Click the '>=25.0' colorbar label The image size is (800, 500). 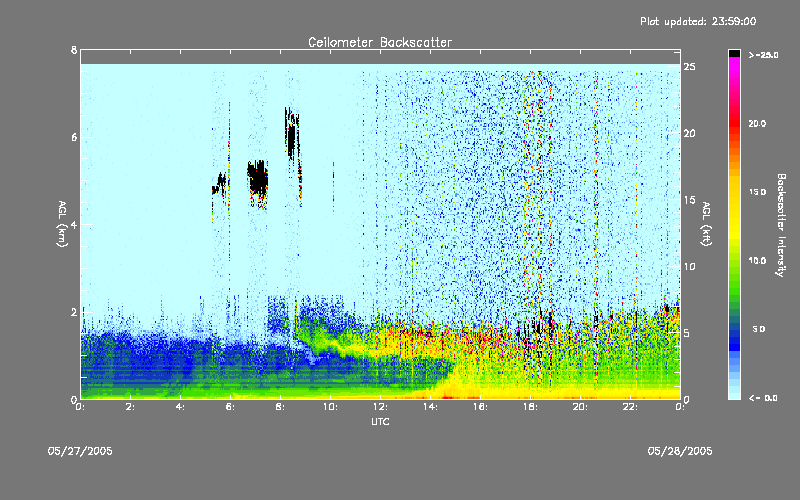763,55
